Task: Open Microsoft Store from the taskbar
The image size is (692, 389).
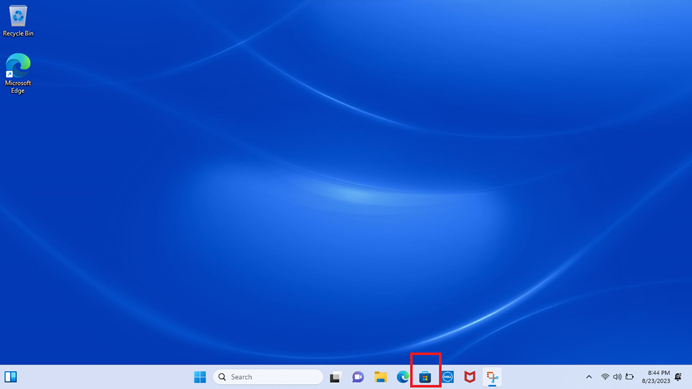Action: [425, 377]
